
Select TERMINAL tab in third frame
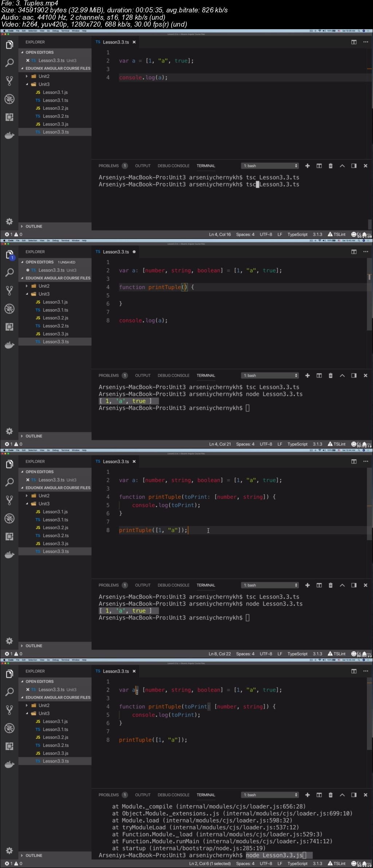[206, 585]
